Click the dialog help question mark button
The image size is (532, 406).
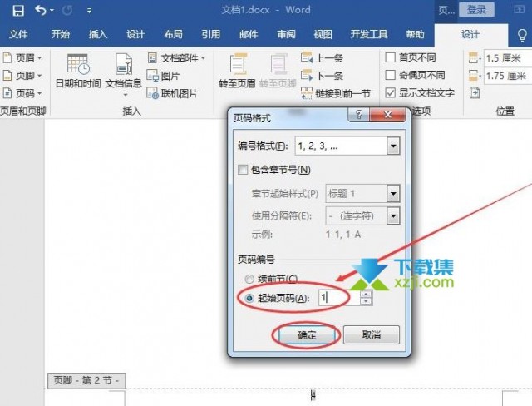pyautogui.click(x=358, y=115)
